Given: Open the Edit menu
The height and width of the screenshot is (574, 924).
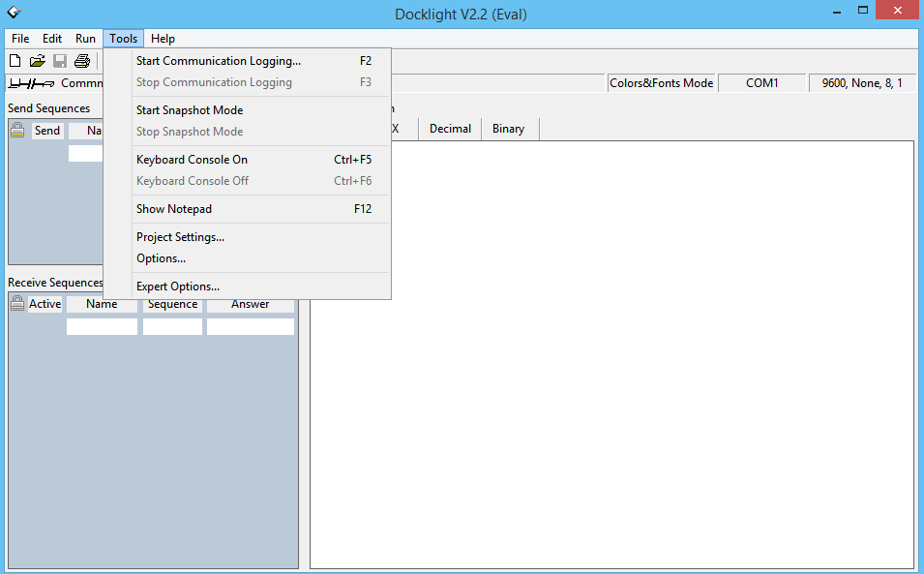Looking at the screenshot, I should (52, 39).
